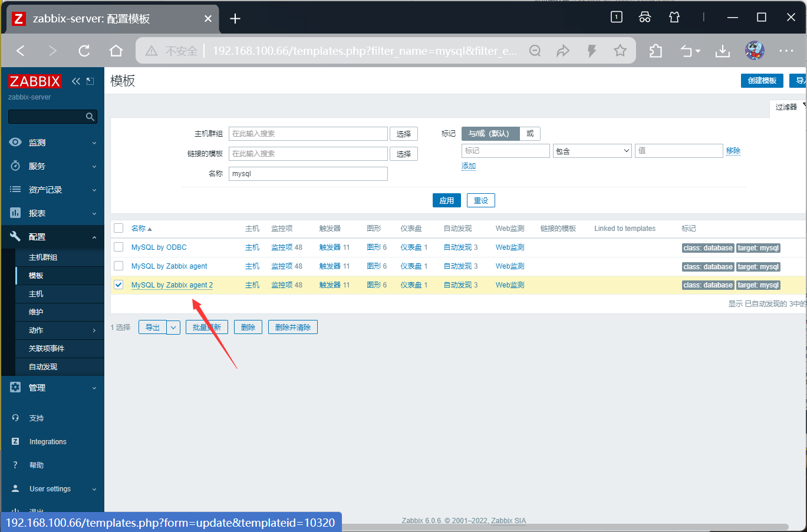Screen dimensions: 807x532
Task: Expand the 管理 menu section
Action: [52, 388]
